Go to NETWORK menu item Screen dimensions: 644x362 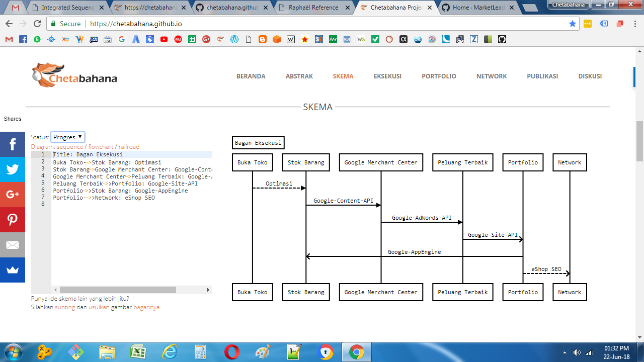click(492, 76)
